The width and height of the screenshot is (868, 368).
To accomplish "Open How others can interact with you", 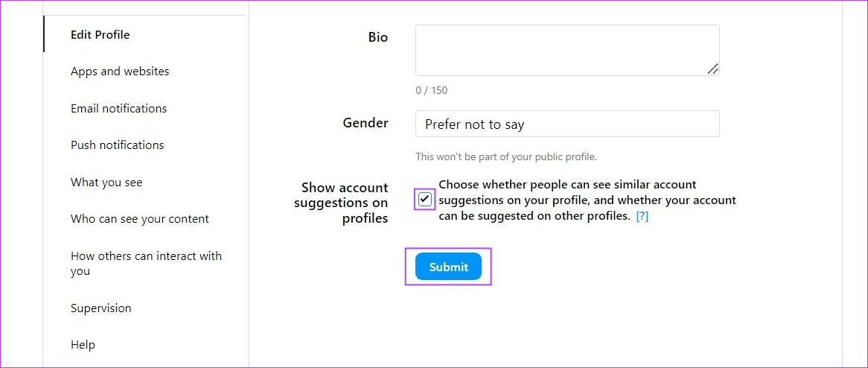I will pyautogui.click(x=146, y=264).
